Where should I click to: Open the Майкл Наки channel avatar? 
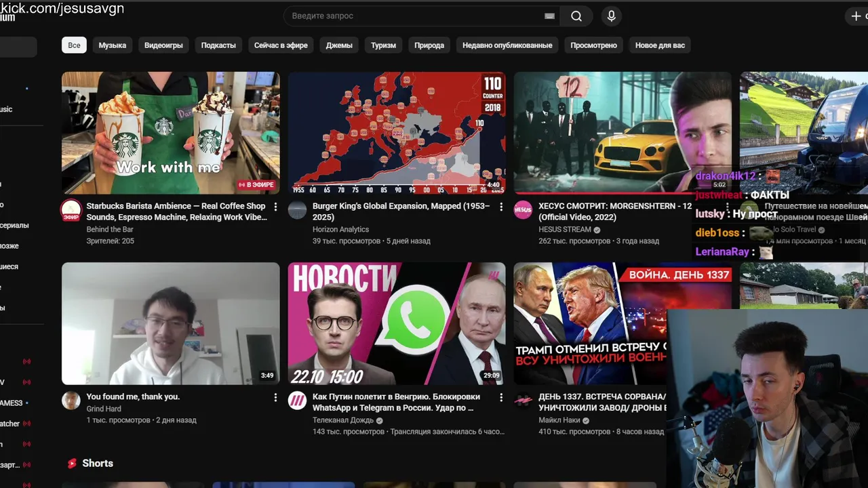523,401
